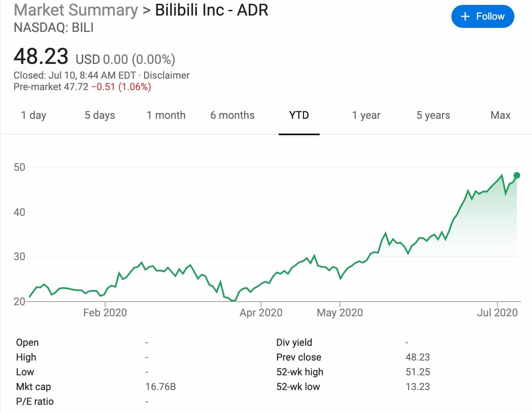Open the Market Summary breadcrumb link
Viewport: 532px width, 413px height.
tap(76, 10)
